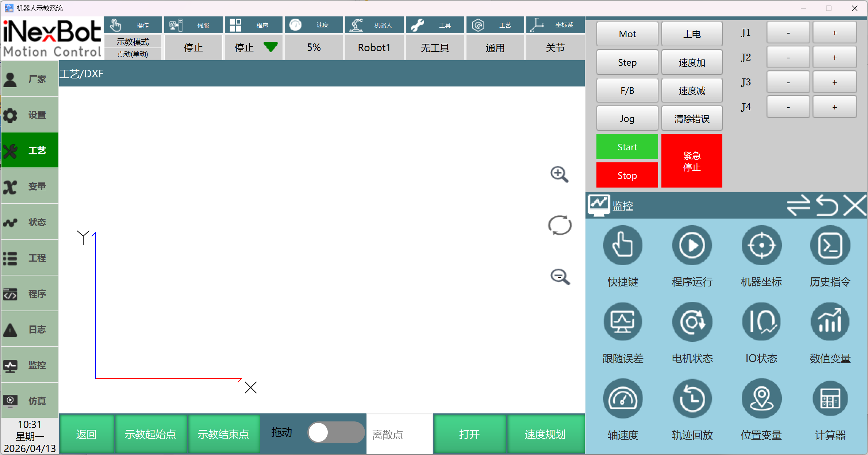This screenshot has width=868, height=455.
Task: Open the 无工具 tool selector
Action: coord(434,47)
